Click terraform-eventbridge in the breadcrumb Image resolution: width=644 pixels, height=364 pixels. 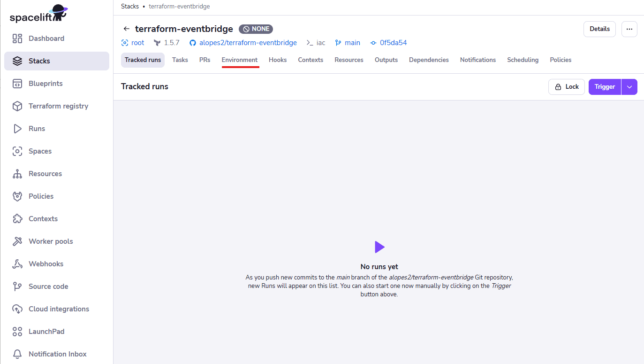(179, 7)
